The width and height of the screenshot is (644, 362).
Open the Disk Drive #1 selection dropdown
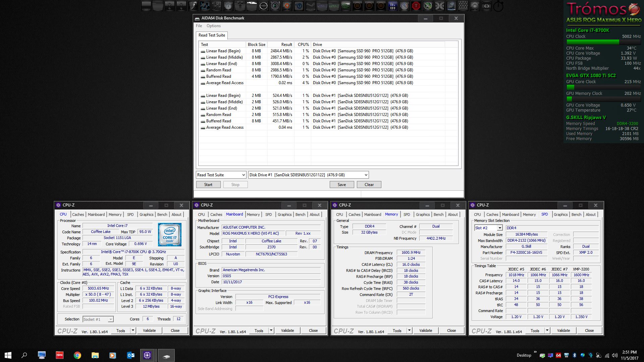366,175
